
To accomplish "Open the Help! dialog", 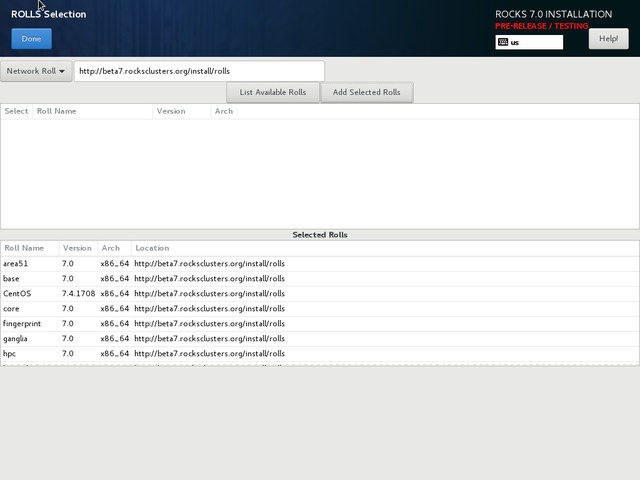I will point(608,39).
